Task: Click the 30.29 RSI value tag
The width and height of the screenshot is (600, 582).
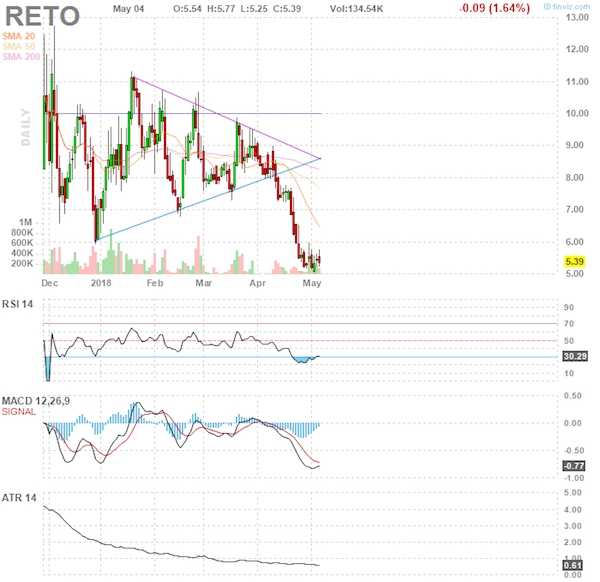Action: (x=575, y=355)
